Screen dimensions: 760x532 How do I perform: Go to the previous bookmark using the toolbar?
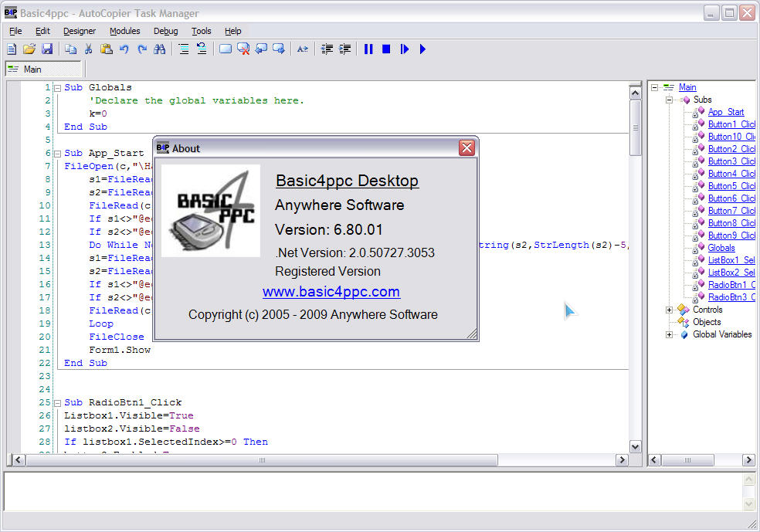[x=261, y=49]
